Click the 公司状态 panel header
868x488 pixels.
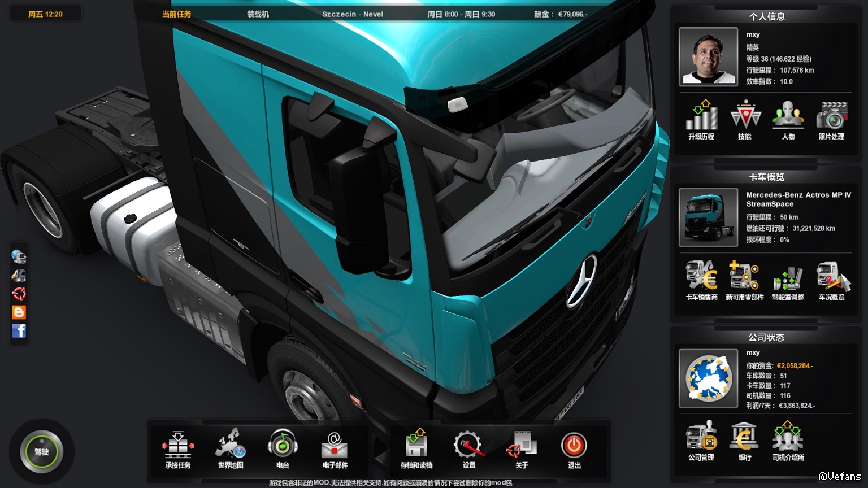767,337
